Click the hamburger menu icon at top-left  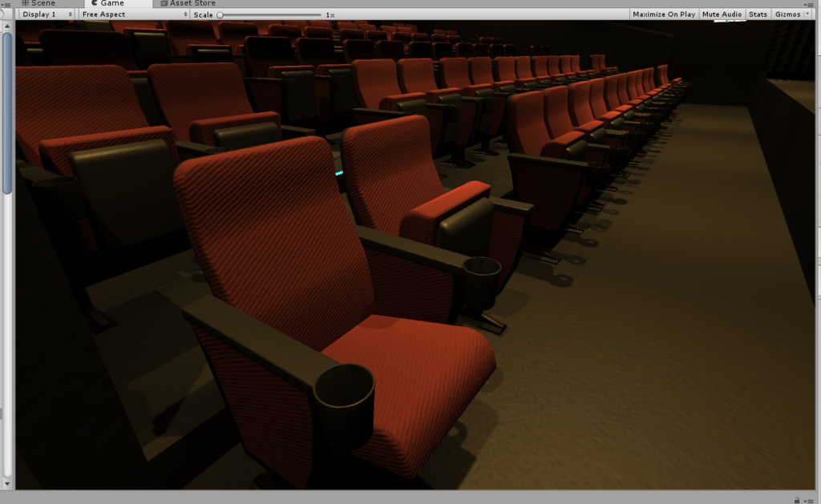(x=8, y=3)
